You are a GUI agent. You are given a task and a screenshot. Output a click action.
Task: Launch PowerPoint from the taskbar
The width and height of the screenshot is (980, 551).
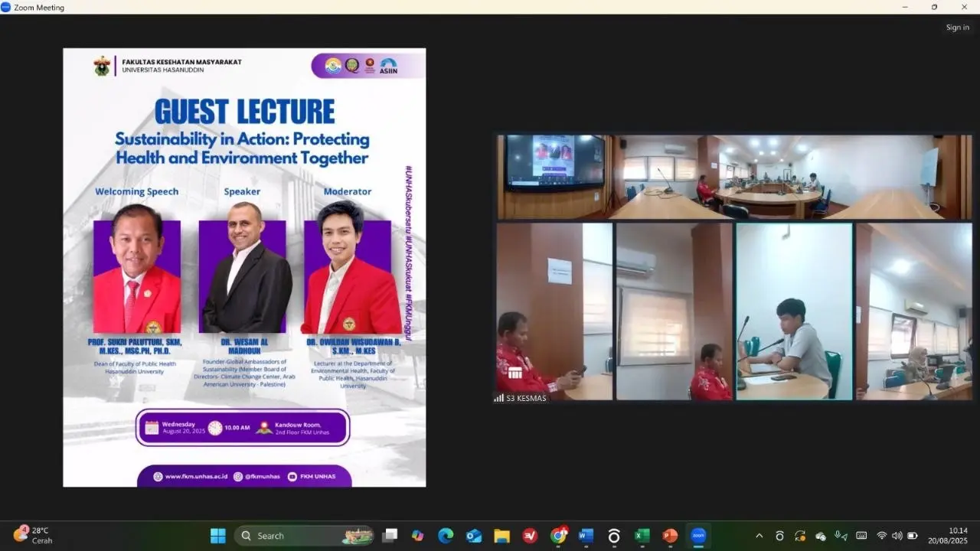pos(668,536)
